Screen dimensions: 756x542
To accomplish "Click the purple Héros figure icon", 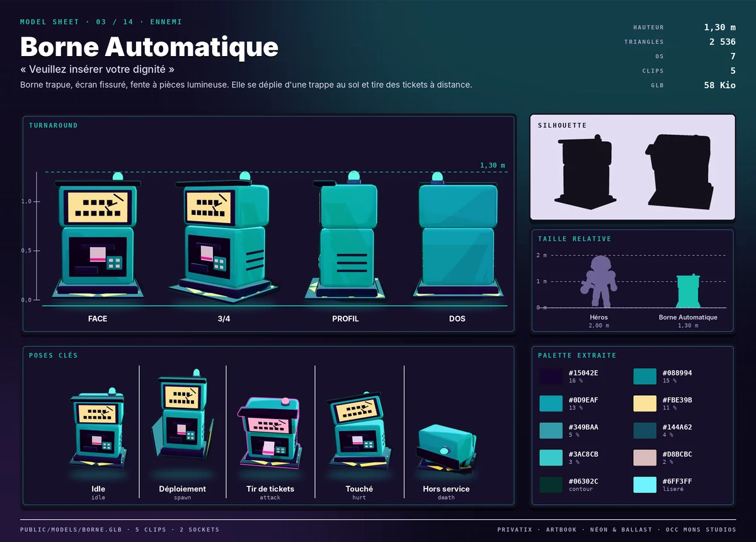I will click(599, 281).
